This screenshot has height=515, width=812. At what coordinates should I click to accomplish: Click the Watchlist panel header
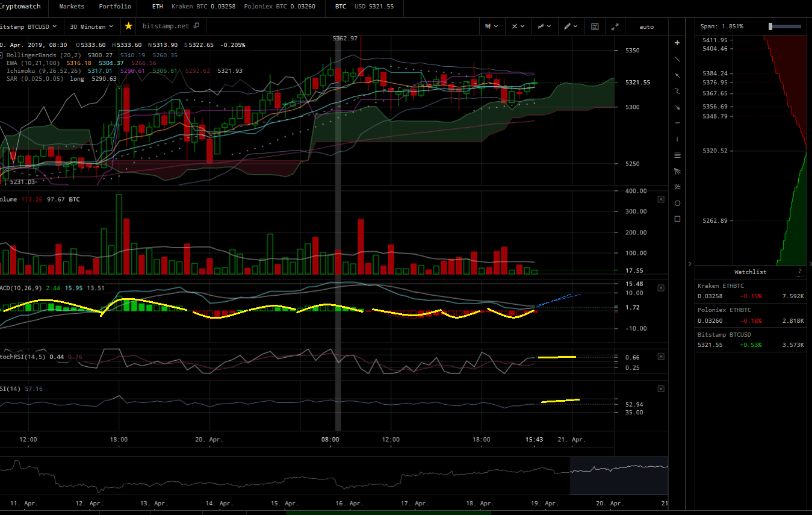click(x=751, y=272)
